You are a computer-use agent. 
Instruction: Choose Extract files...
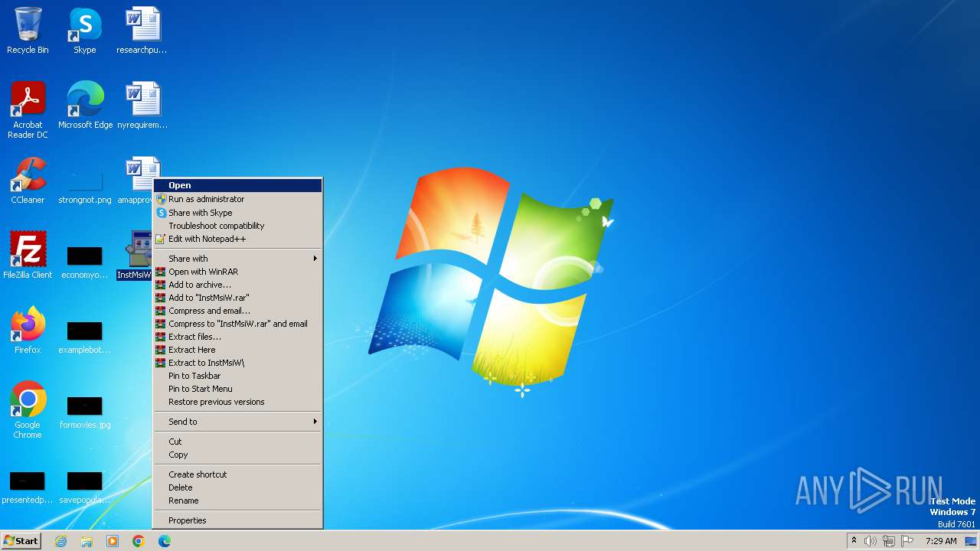point(237,337)
